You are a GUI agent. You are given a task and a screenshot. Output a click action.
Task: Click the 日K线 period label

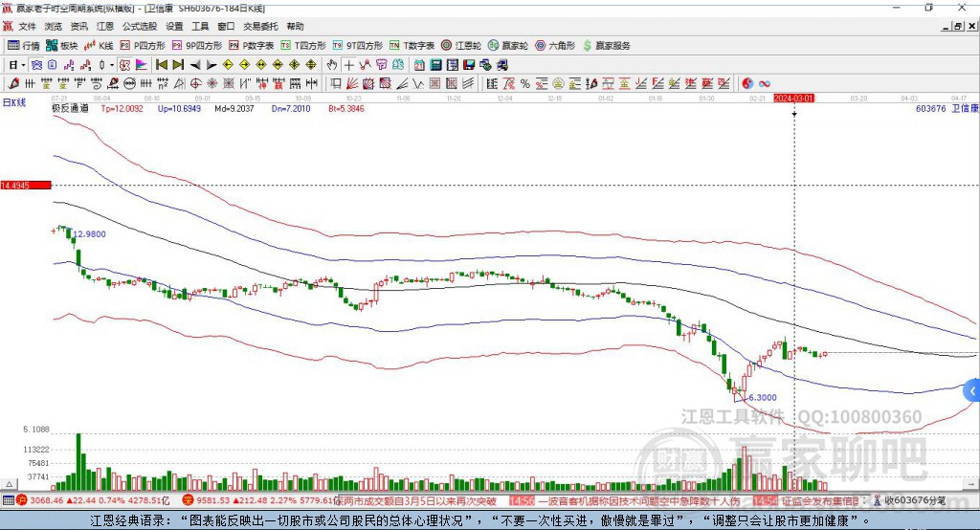13,102
